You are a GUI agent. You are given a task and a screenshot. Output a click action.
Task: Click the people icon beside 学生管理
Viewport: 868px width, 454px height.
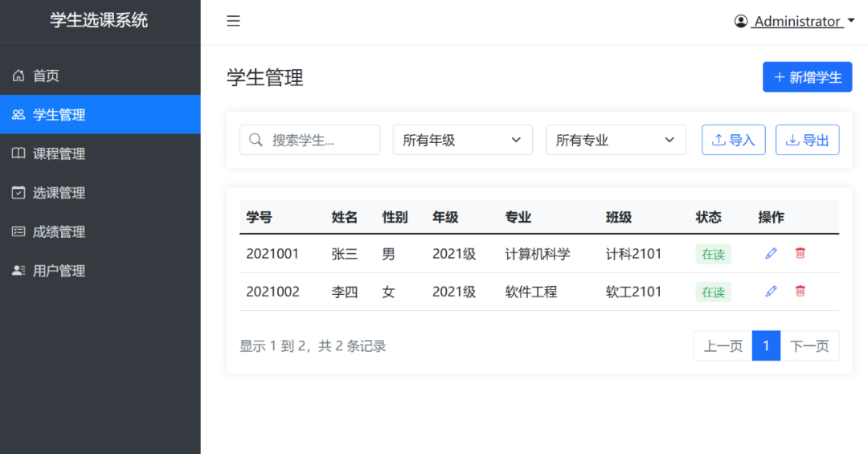(x=18, y=115)
